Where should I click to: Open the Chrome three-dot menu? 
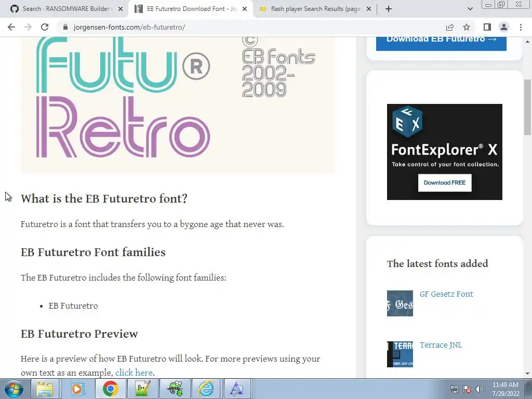tap(521, 27)
